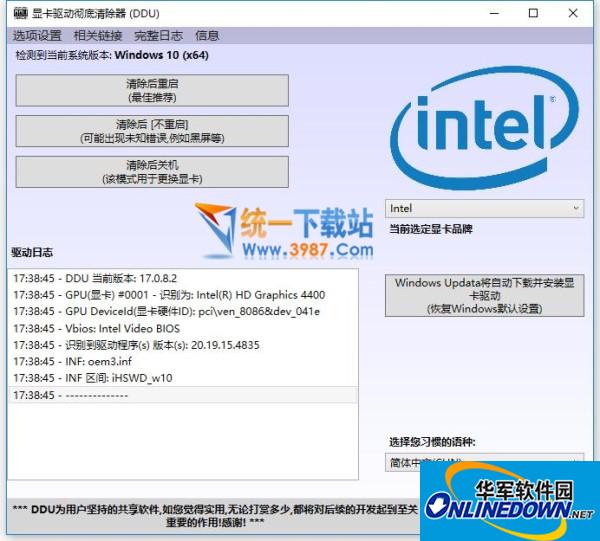Click 清除后关机 button
This screenshot has height=541, width=600.
pos(152,172)
